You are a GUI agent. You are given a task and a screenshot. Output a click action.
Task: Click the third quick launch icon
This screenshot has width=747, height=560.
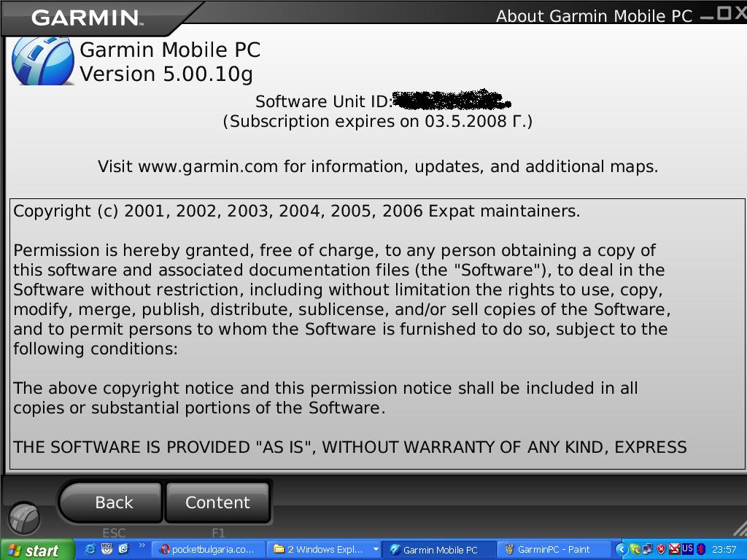[123, 549]
